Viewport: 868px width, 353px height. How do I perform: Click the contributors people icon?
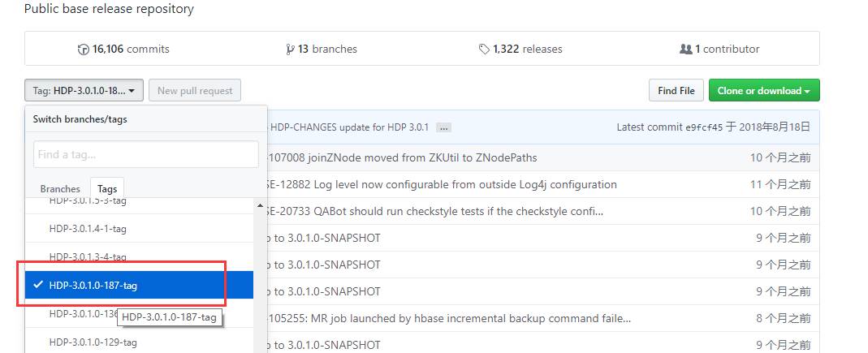click(685, 50)
